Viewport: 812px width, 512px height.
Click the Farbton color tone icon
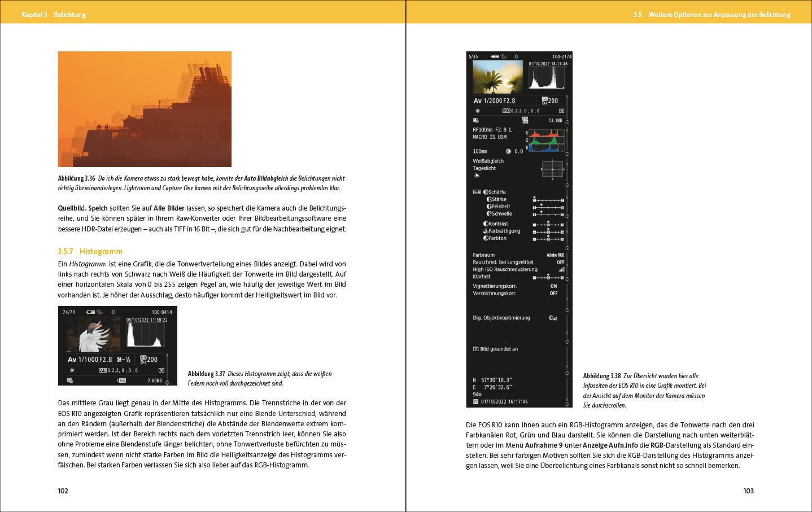(486, 238)
